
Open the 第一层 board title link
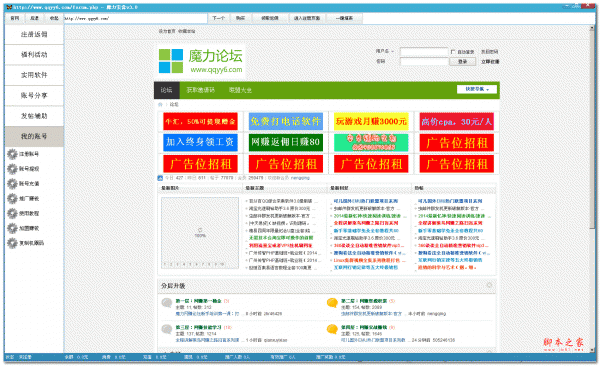click(x=198, y=301)
